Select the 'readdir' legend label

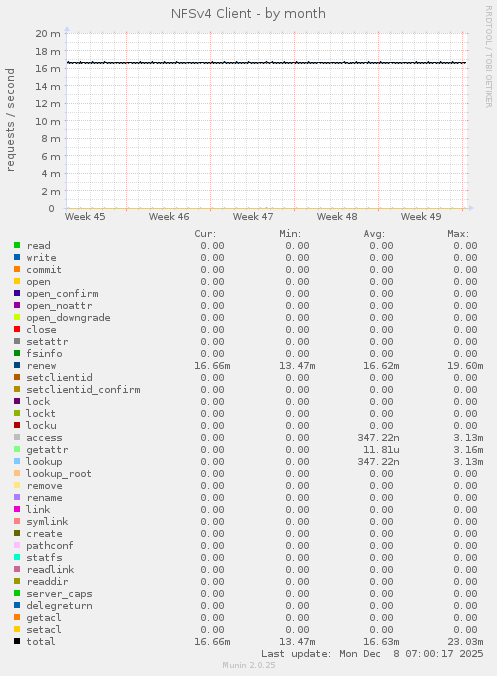pyautogui.click(x=47, y=582)
